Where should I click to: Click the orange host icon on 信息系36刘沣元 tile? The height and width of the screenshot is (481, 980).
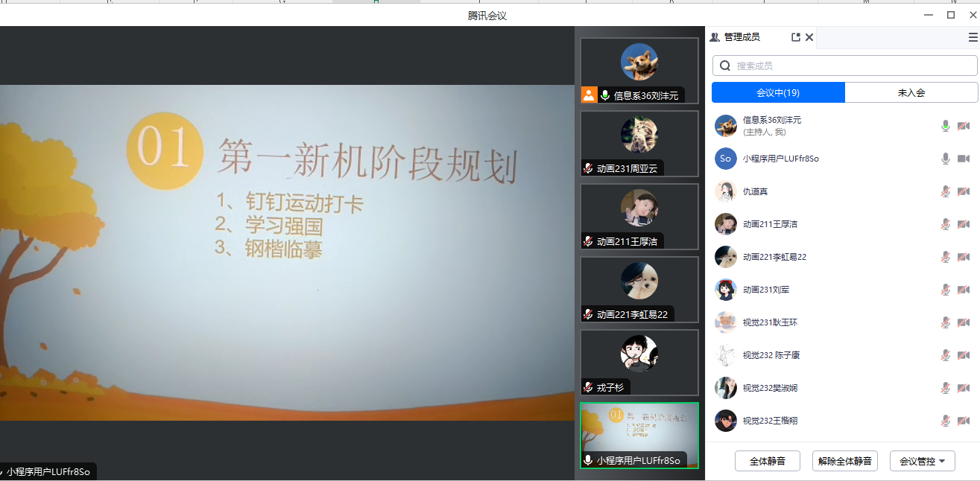(x=589, y=95)
